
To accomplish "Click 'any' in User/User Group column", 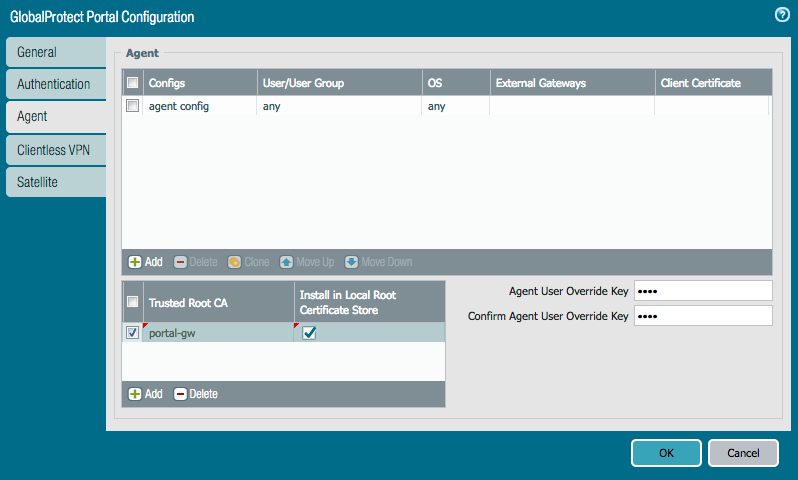I will pos(271,106).
